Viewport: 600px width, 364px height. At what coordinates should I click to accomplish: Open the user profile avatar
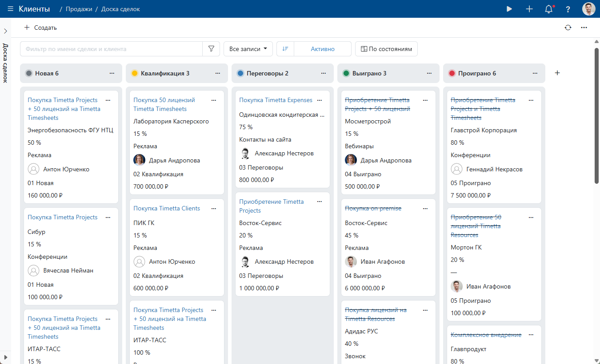tap(589, 9)
